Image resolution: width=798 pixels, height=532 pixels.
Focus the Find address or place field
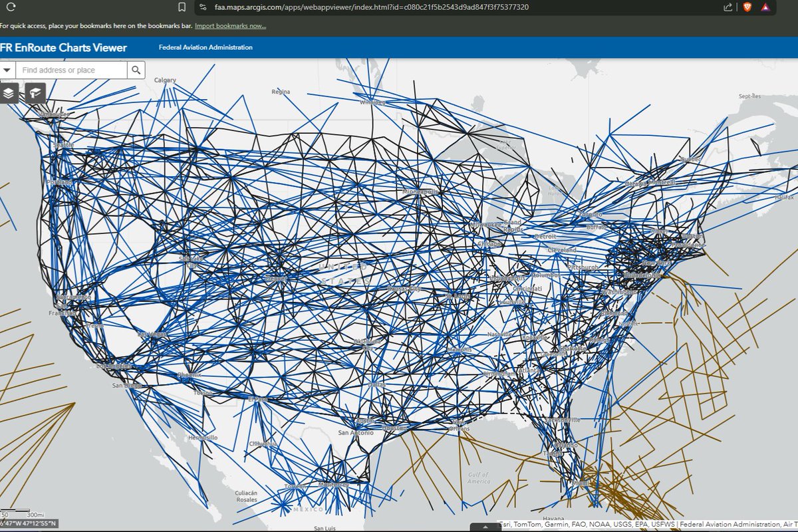click(71, 70)
